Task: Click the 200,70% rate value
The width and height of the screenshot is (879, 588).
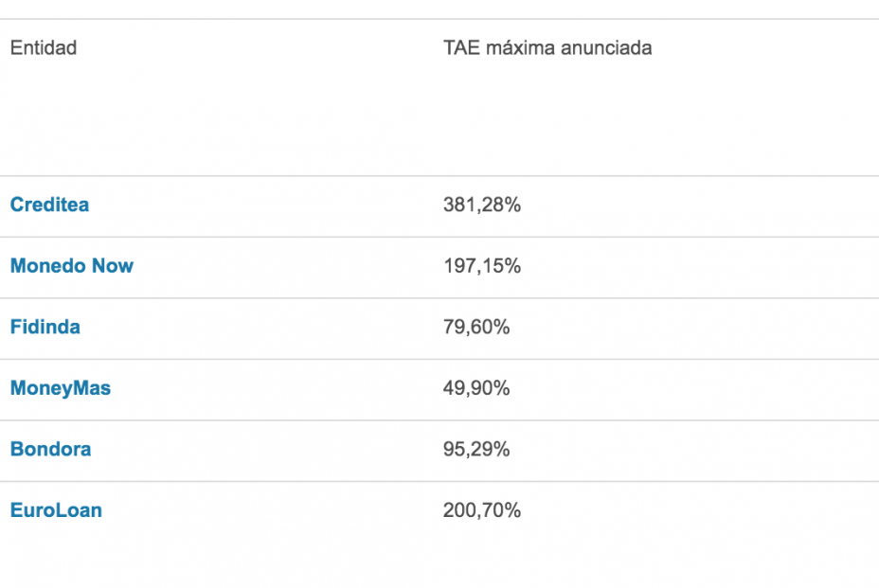Action: click(x=482, y=510)
